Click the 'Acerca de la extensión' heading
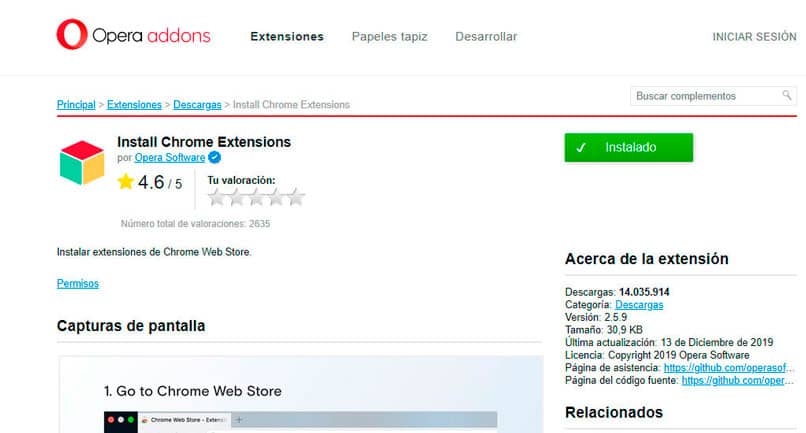This screenshot has width=806, height=433. (647, 259)
